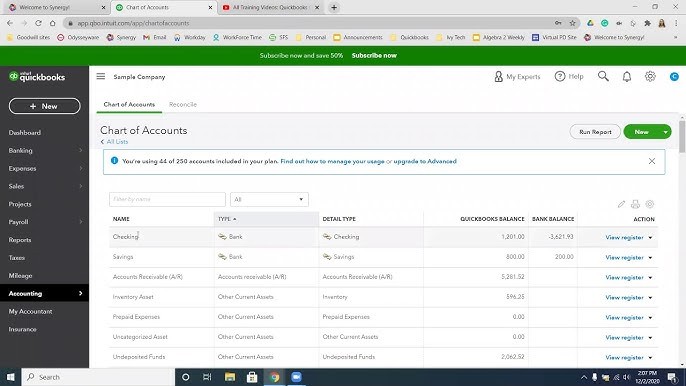Screen dimensions: 686x386
Task: Click the upgrade to Advanced link
Action: (425, 161)
